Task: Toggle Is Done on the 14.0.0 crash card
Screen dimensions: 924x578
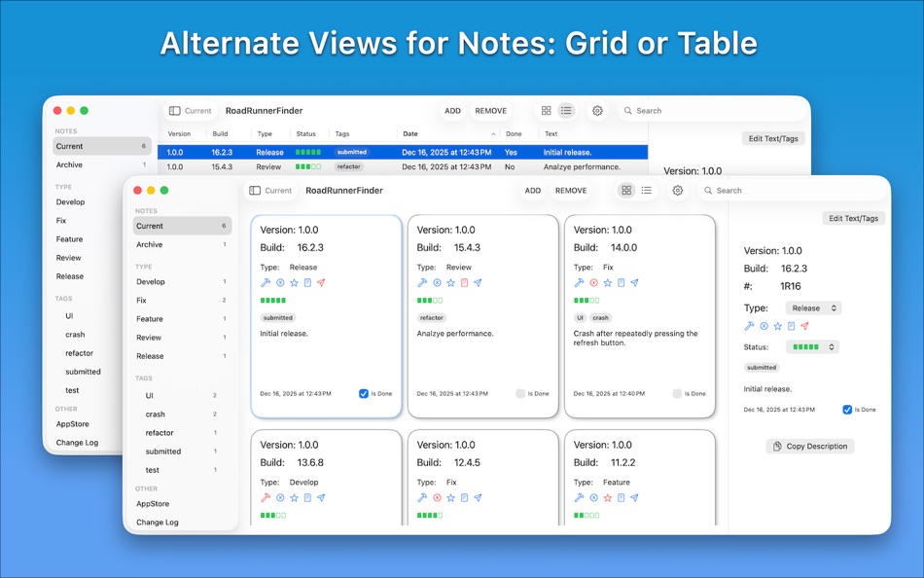Action: point(678,393)
